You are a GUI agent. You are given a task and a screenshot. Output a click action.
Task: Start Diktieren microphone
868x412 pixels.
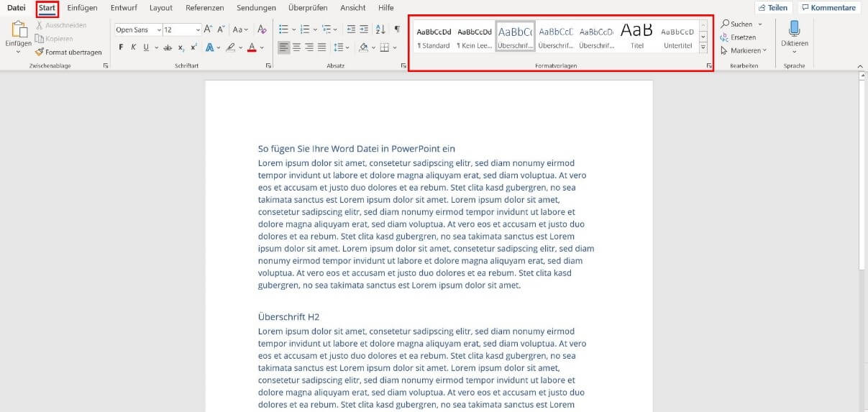795,33
